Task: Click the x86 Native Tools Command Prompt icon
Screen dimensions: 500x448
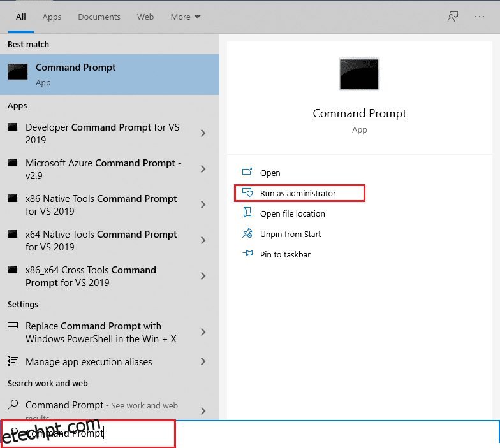Action: (x=13, y=199)
